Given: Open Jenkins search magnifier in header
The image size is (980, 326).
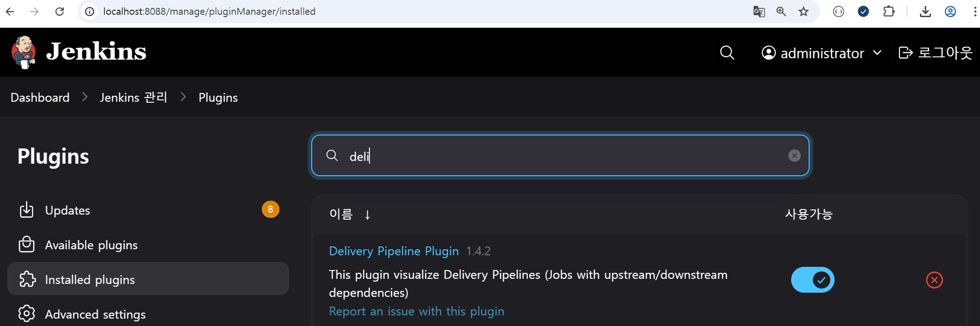Looking at the screenshot, I should [727, 53].
